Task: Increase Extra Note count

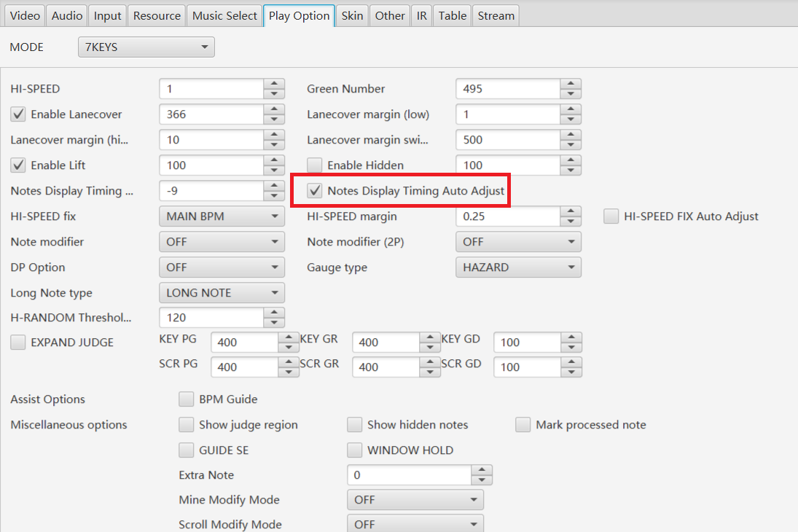Action: point(482,470)
